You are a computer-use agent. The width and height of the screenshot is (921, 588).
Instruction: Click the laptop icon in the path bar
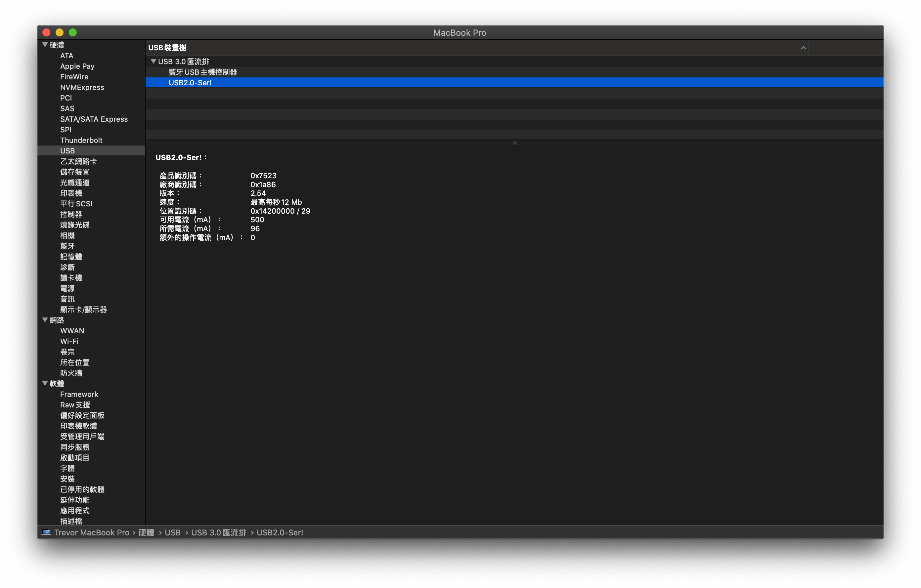coord(46,532)
